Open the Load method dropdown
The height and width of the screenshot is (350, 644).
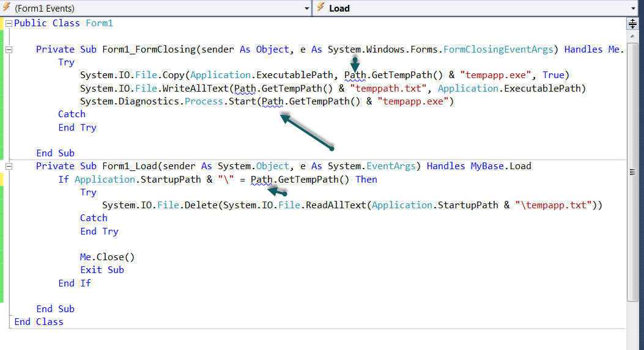[x=477, y=9]
